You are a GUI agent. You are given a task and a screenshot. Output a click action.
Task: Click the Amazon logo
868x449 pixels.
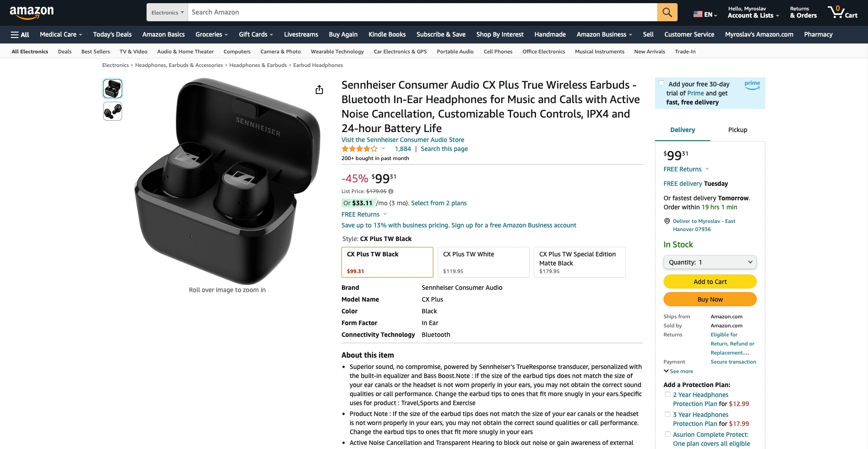click(x=32, y=13)
